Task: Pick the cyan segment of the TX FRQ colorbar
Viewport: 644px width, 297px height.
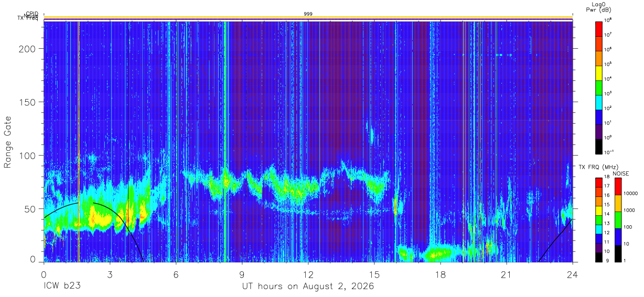Action: [598, 229]
